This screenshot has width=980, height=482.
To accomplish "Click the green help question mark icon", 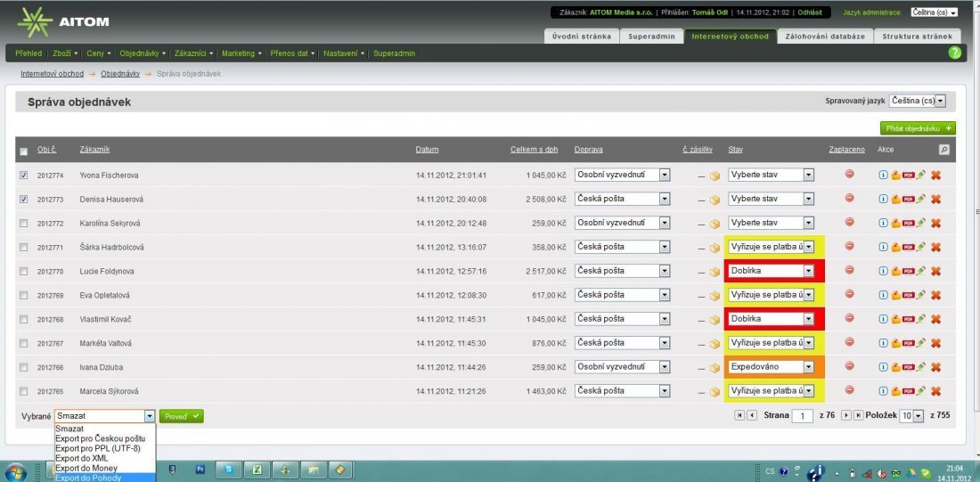I will pos(955,53).
